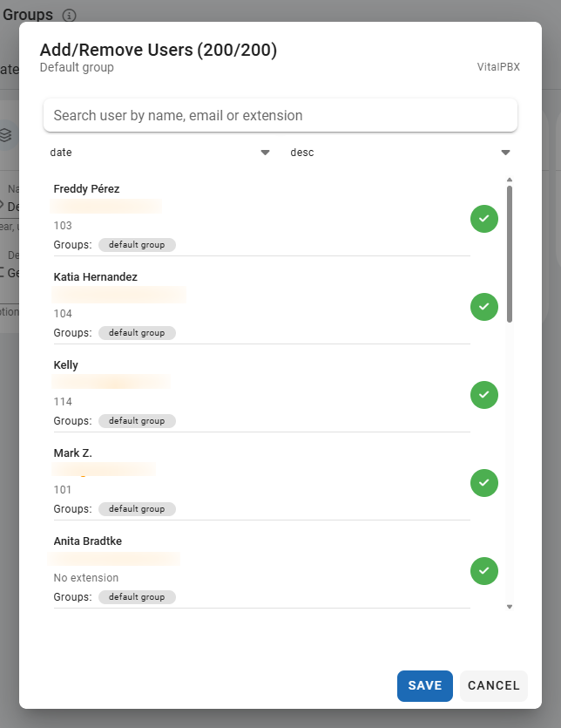Click scrollbar up arrow in user list
Viewport: 561px width, 728px height.
510,180
